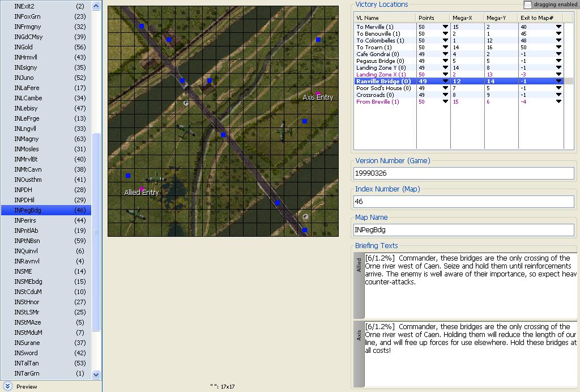The height and width of the screenshot is (392, 580).
Task: Select the Axis briefing side tab
Action: [x=359, y=354]
